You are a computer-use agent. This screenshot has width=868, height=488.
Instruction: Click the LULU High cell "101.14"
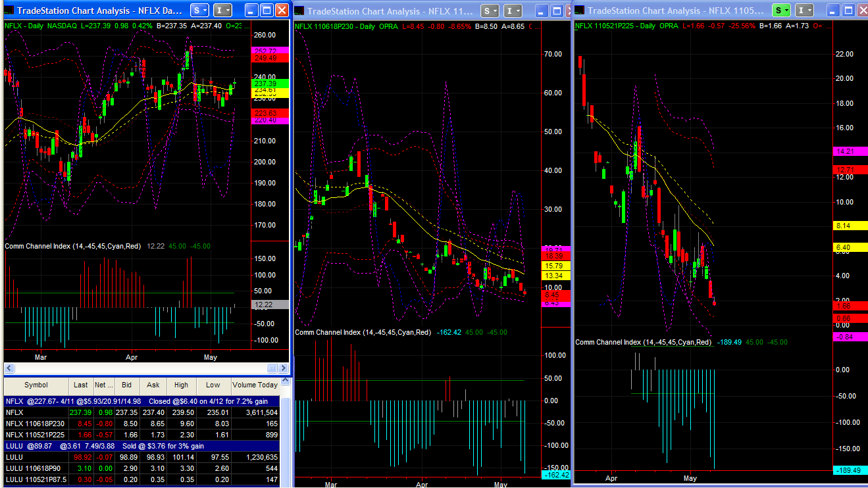(x=181, y=456)
